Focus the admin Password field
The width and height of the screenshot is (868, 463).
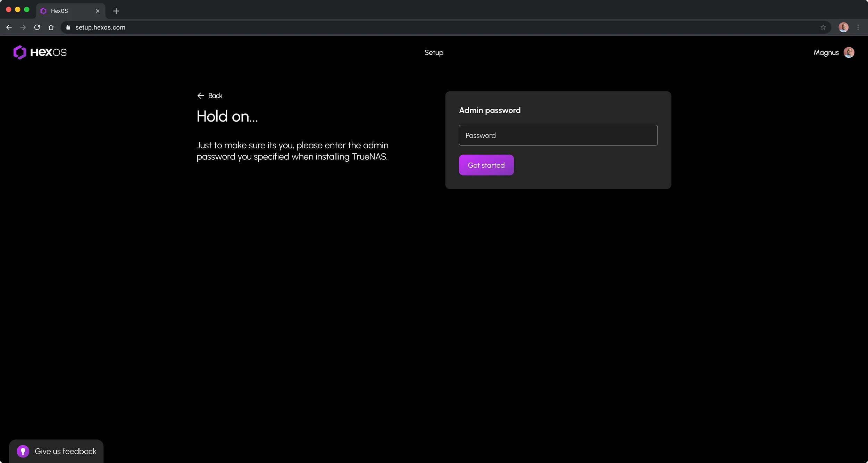tap(558, 135)
